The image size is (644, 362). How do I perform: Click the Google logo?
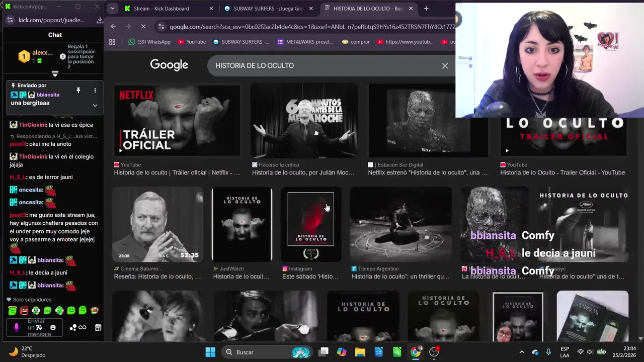coord(169,65)
